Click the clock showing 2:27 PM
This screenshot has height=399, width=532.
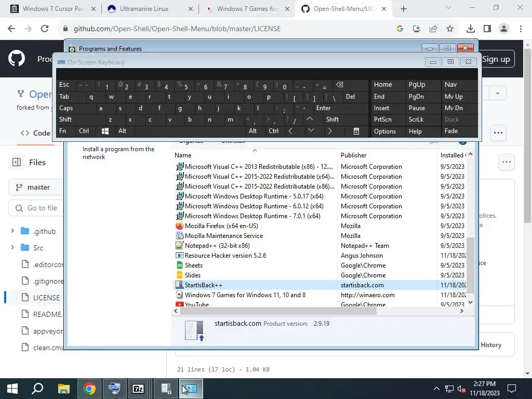click(x=485, y=384)
